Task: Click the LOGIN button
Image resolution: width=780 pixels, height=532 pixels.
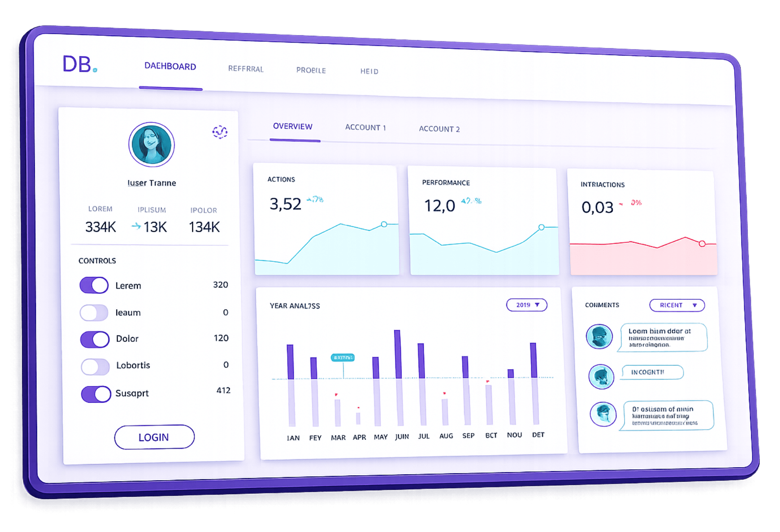Action: click(154, 437)
